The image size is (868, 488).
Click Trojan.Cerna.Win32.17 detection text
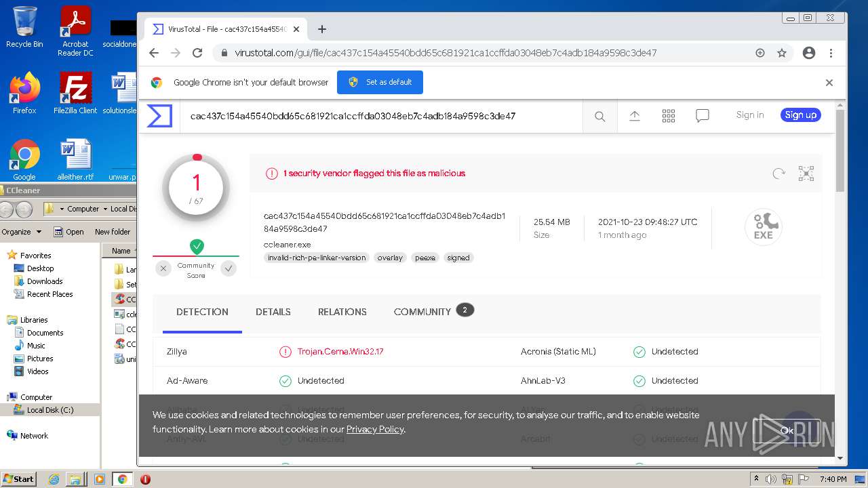(x=340, y=352)
